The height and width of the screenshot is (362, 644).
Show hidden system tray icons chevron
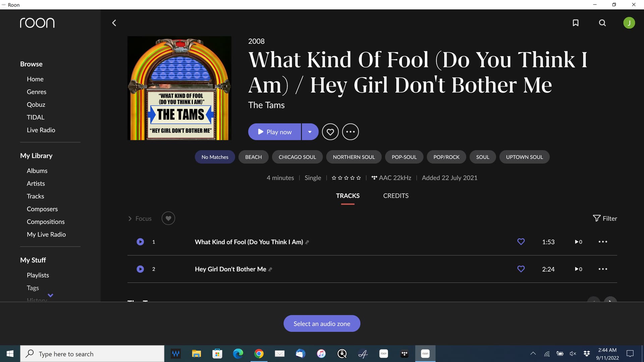pos(533,354)
